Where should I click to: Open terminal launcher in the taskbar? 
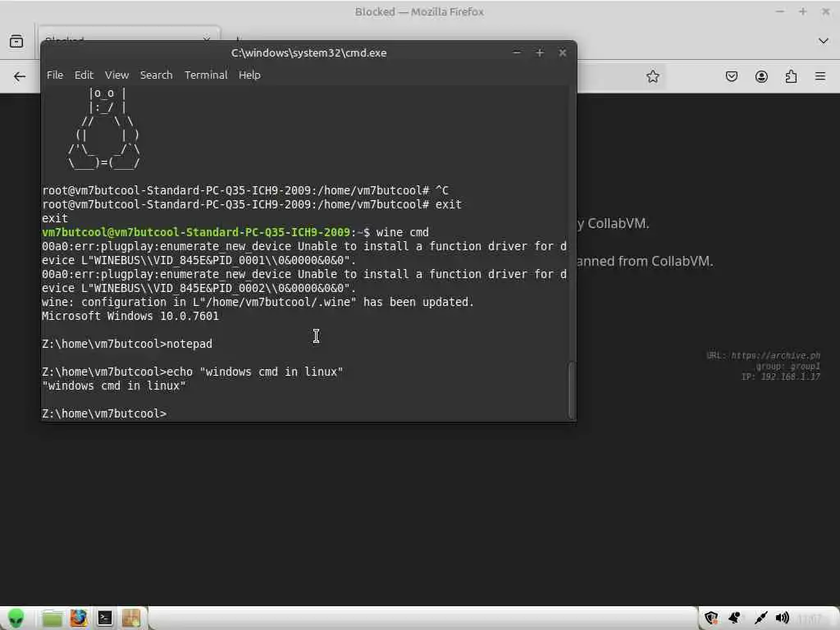pyautogui.click(x=104, y=619)
